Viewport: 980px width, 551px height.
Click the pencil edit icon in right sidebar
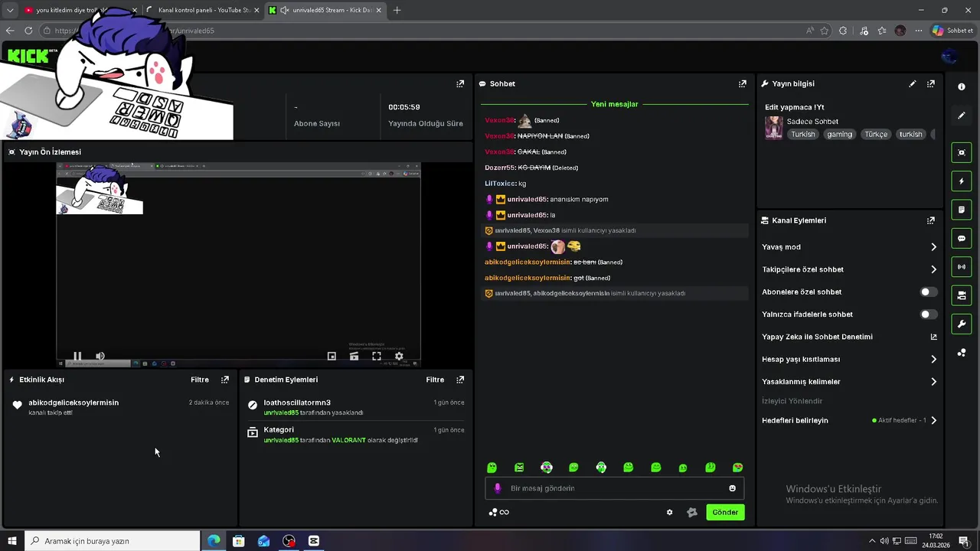click(962, 116)
